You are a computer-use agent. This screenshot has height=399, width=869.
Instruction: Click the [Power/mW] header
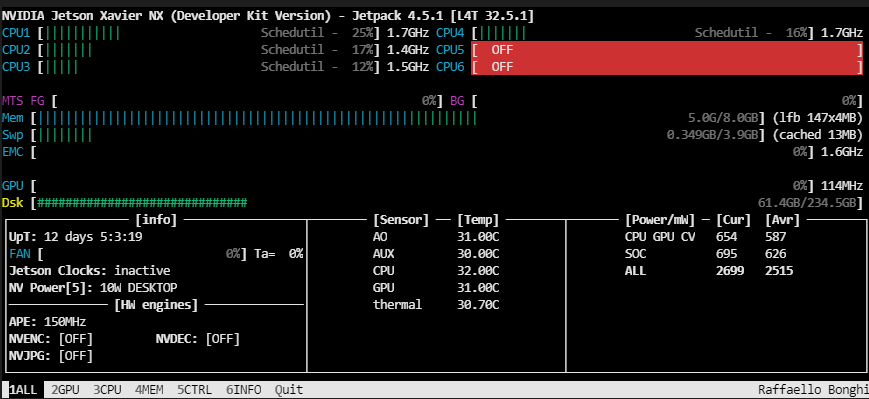660,220
